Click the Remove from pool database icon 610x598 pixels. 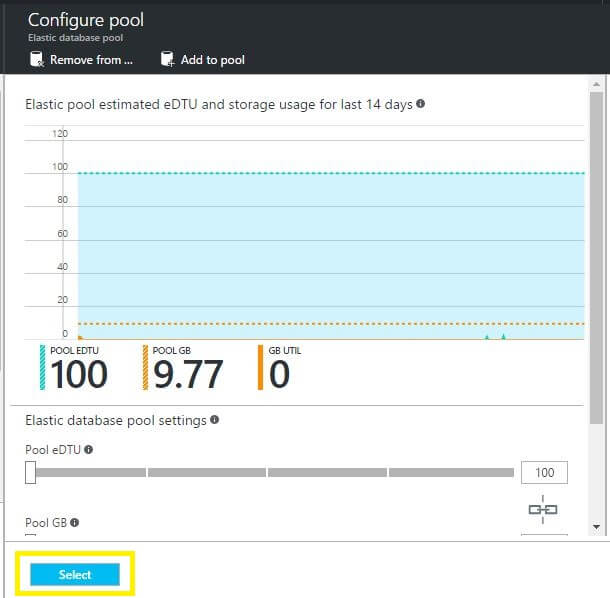tap(36, 60)
